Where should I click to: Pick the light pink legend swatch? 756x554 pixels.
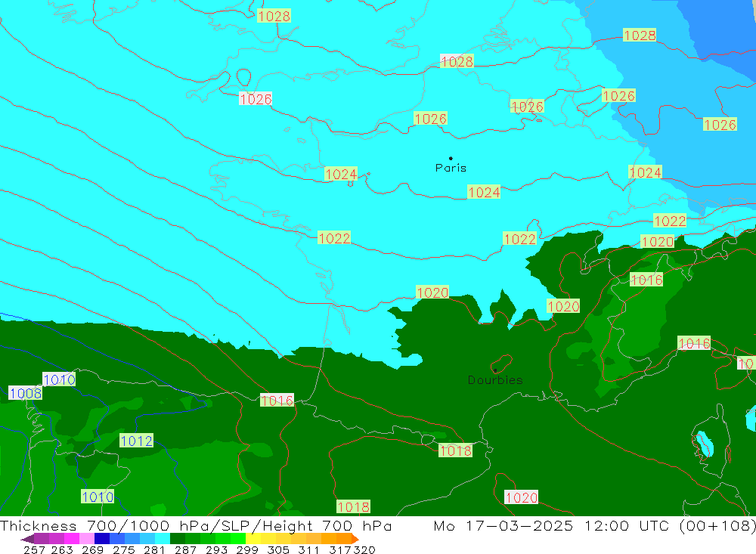(x=87, y=539)
